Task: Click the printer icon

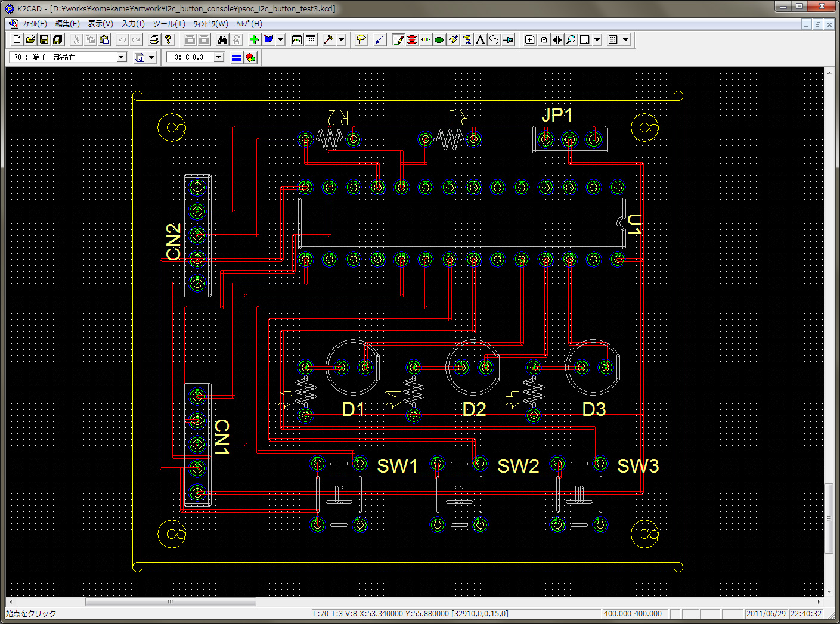Action: (154, 40)
